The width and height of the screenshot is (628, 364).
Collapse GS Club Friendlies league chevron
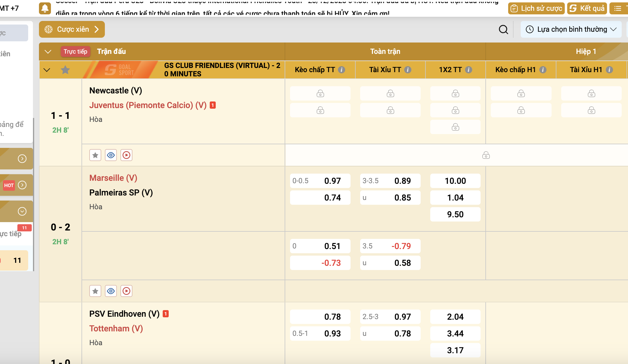click(x=47, y=70)
